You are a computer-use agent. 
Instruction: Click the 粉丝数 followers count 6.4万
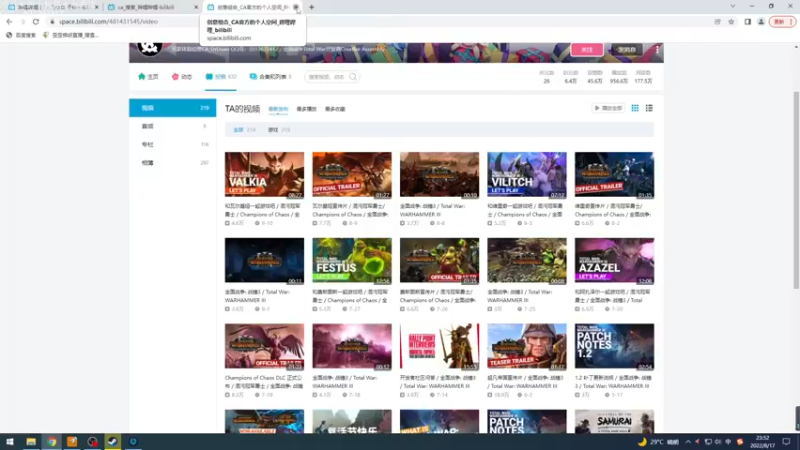click(570, 77)
